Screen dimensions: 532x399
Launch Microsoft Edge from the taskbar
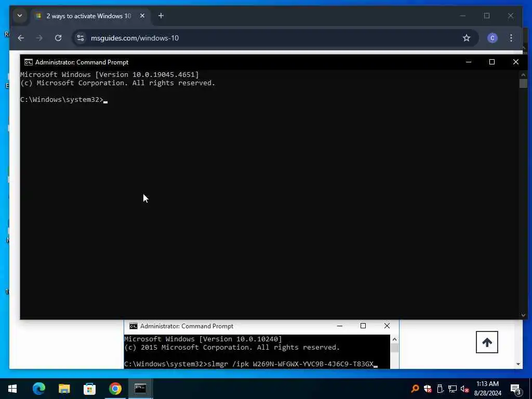point(38,389)
